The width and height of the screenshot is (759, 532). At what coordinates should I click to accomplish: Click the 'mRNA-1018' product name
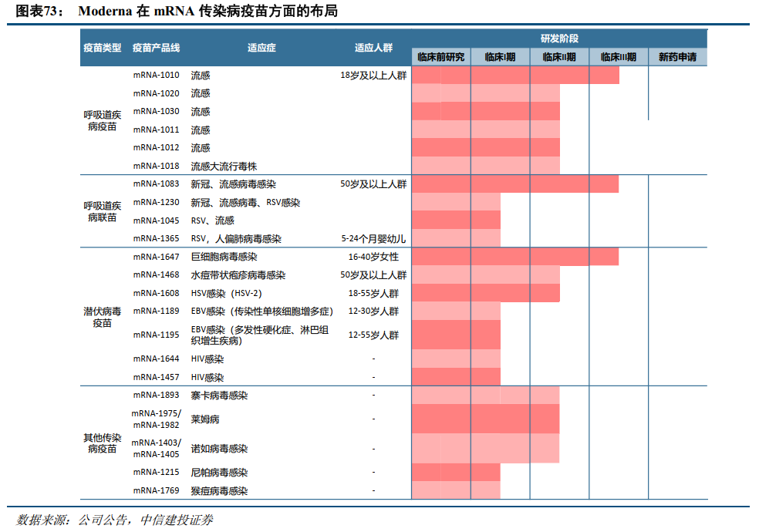pos(157,166)
